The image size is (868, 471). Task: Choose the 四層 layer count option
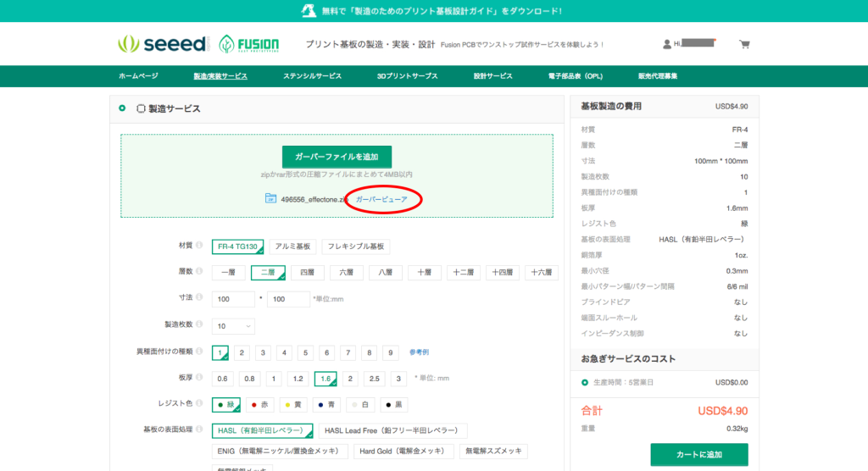pos(307,273)
